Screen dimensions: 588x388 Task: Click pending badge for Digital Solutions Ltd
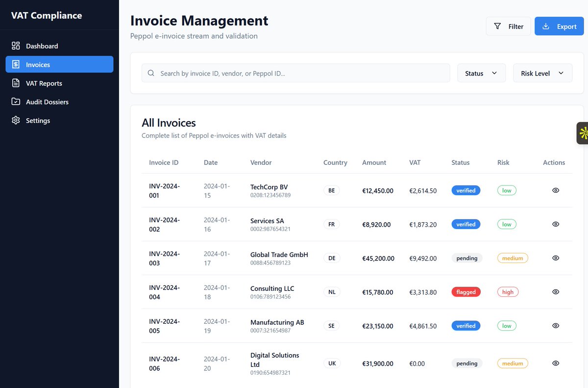(x=467, y=363)
